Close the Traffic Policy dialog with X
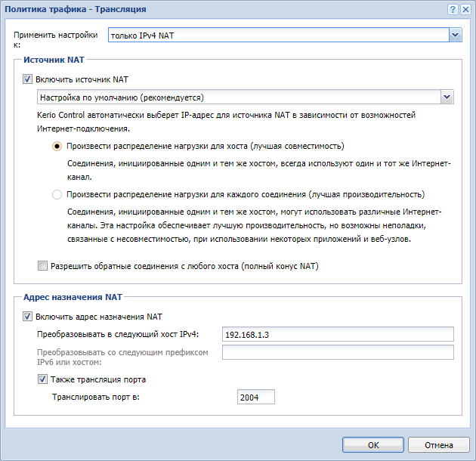This screenshot has width=476, height=461. pos(465,9)
